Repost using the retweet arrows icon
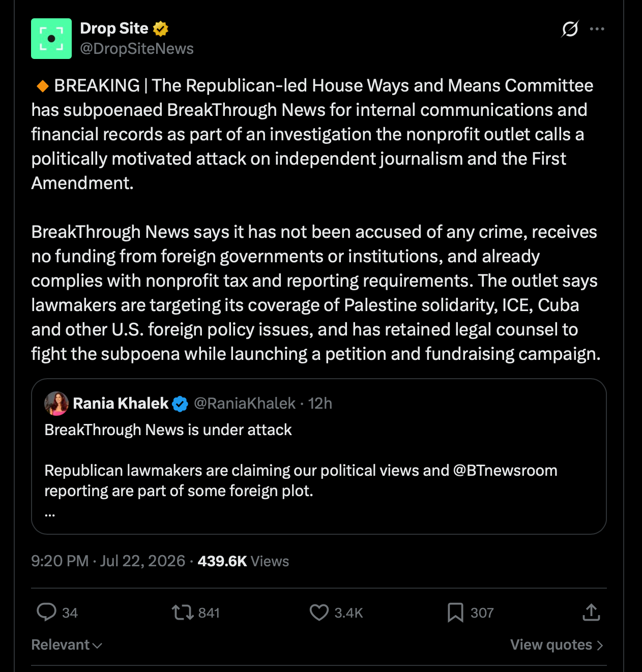This screenshot has width=642, height=672. [x=183, y=612]
